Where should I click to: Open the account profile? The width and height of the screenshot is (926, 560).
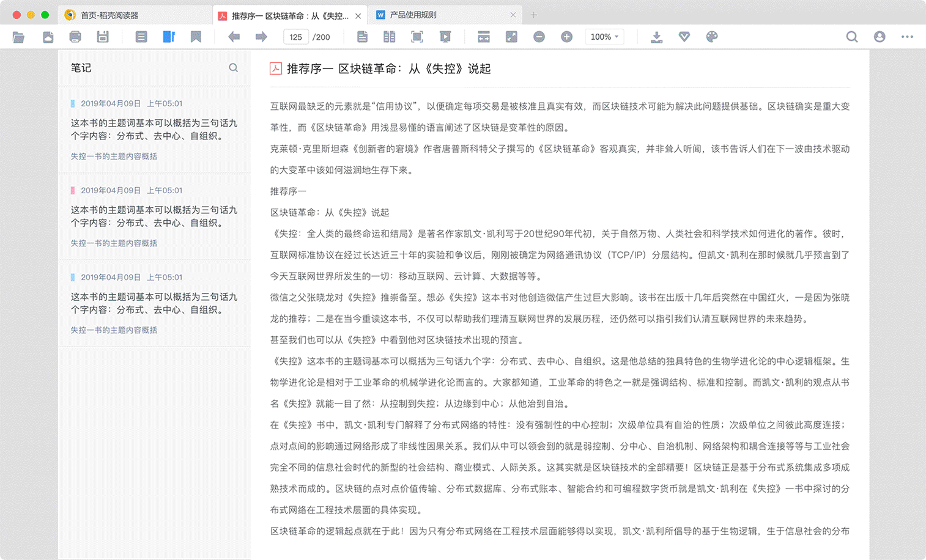pos(879,37)
